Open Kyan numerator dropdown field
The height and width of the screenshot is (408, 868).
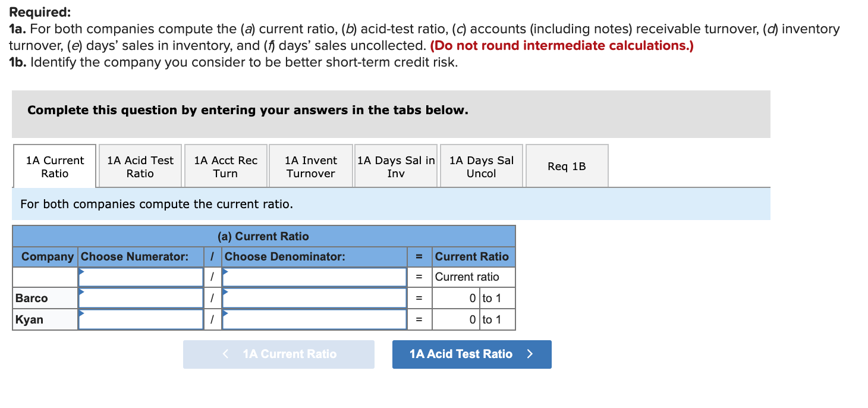[x=141, y=319]
